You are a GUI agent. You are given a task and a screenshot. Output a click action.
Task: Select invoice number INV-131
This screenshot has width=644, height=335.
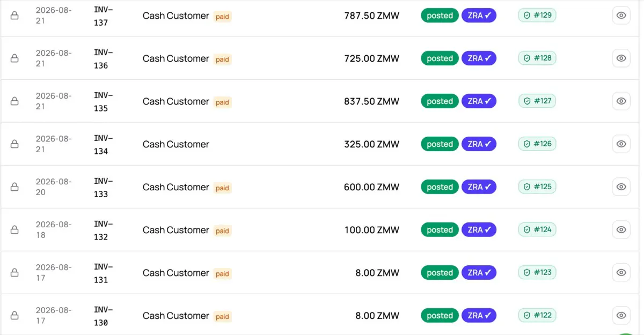(103, 273)
